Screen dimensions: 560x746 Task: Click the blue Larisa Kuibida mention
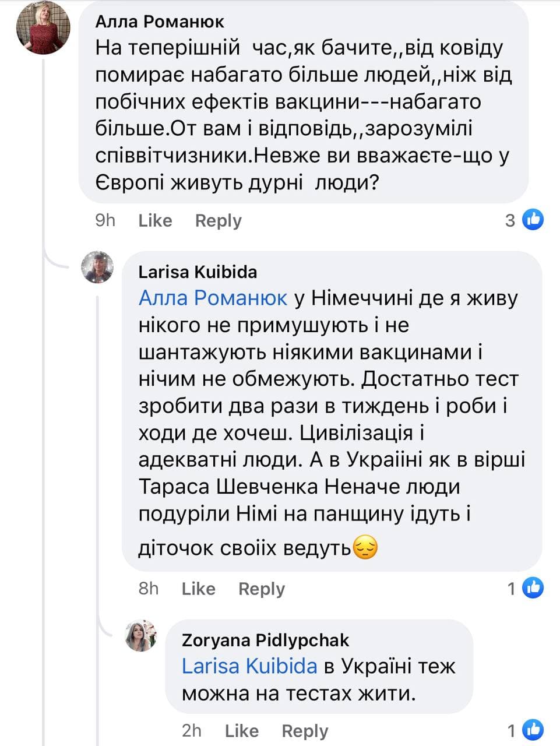click(249, 666)
